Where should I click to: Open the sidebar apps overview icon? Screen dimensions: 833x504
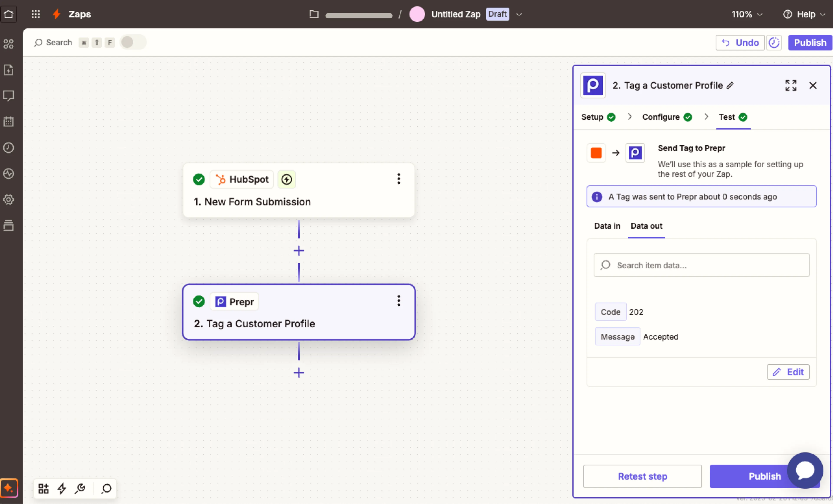(x=8, y=44)
